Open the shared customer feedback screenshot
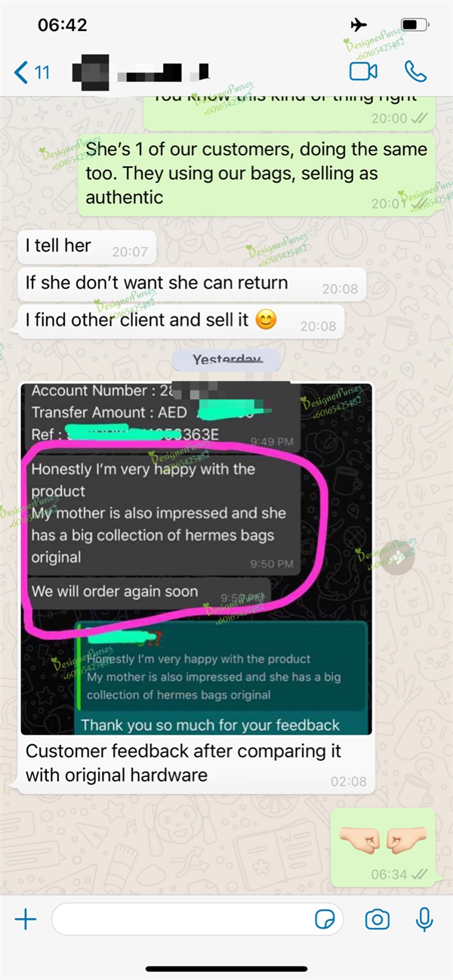 click(196, 558)
